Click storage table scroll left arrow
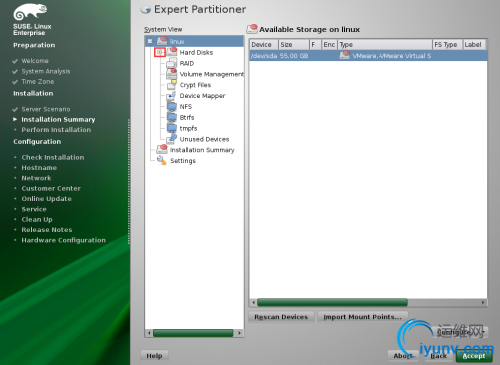The image size is (500, 365). [254, 302]
